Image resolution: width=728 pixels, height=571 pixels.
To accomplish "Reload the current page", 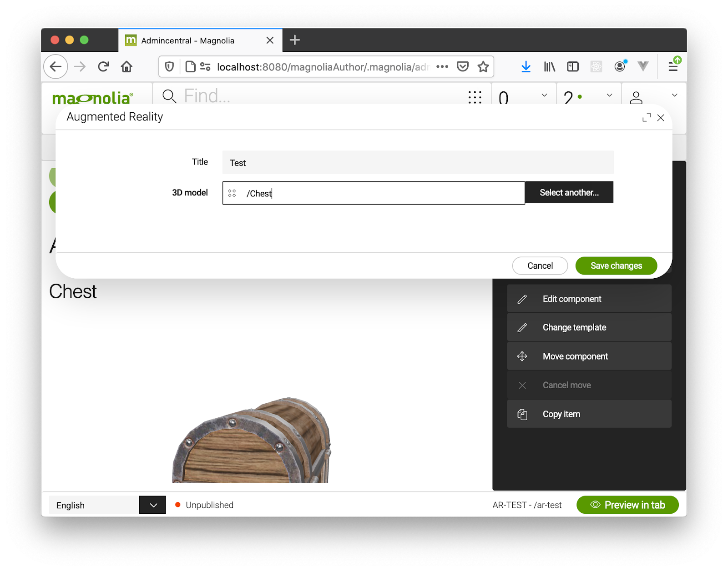I will pos(103,67).
